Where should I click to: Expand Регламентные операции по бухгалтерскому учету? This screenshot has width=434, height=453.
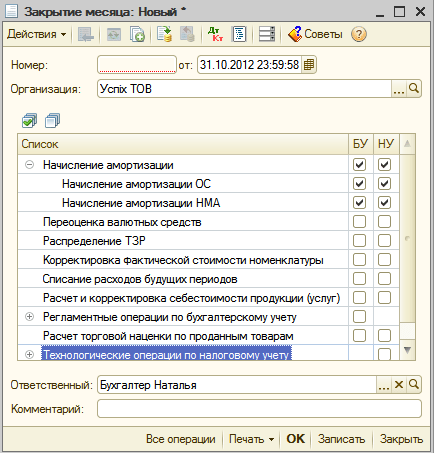click(x=30, y=317)
